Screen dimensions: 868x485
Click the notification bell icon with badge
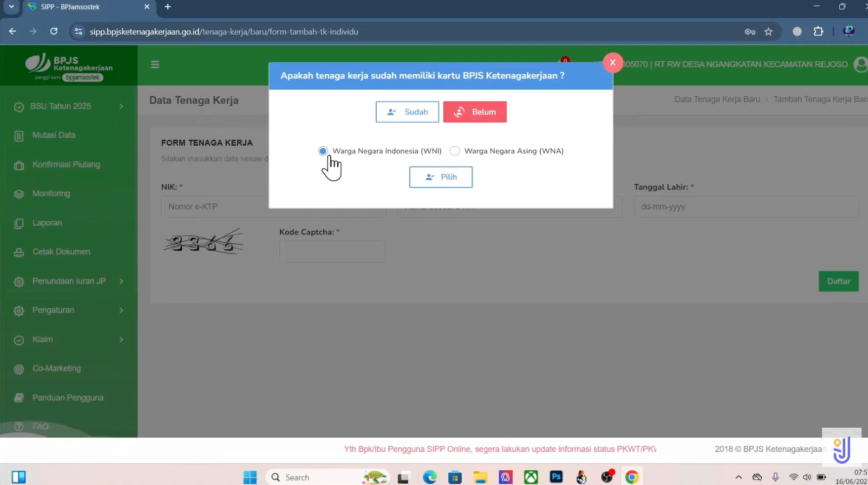(x=564, y=63)
